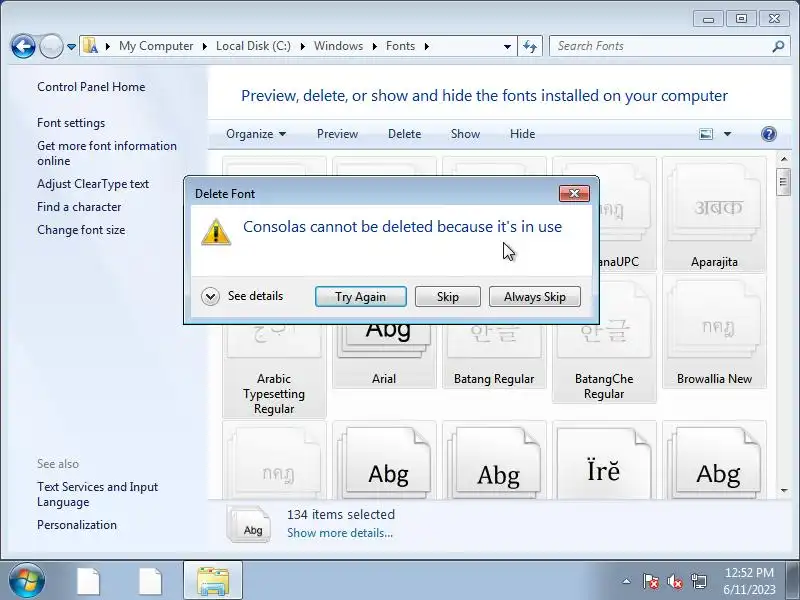
Task: Expand the arrow after Windows in the path
Action: tap(374, 46)
